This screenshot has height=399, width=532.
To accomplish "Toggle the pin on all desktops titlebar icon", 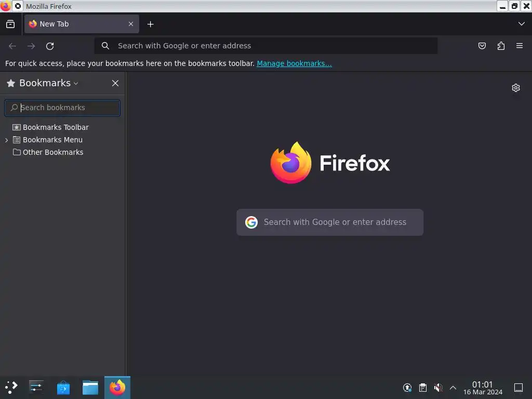I will tap(18, 6).
